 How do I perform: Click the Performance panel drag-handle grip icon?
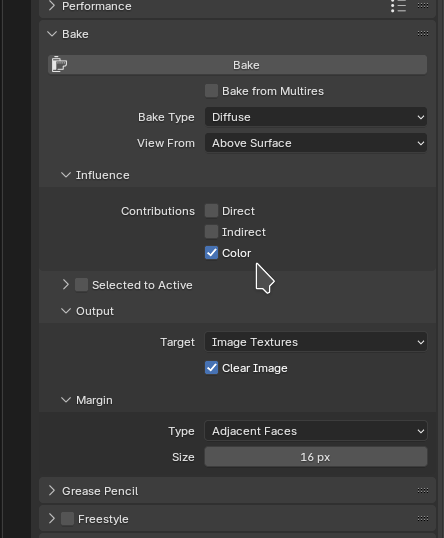pyautogui.click(x=423, y=5)
